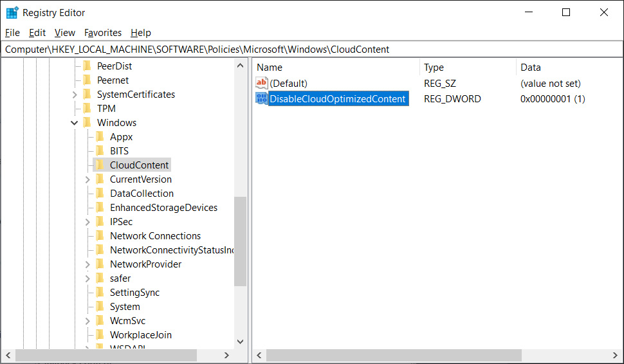Click the BITS folder icon

100,150
